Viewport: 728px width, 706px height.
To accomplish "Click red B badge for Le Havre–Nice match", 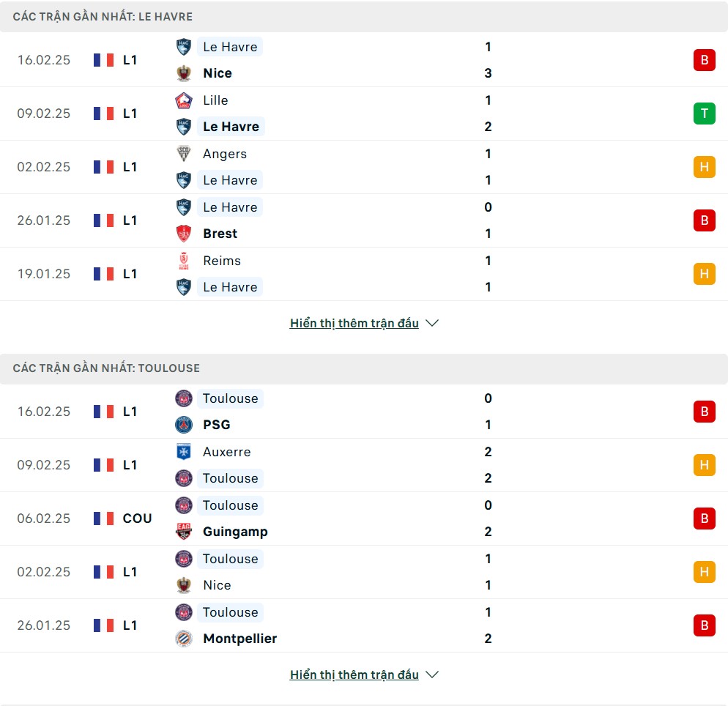I will (704, 60).
